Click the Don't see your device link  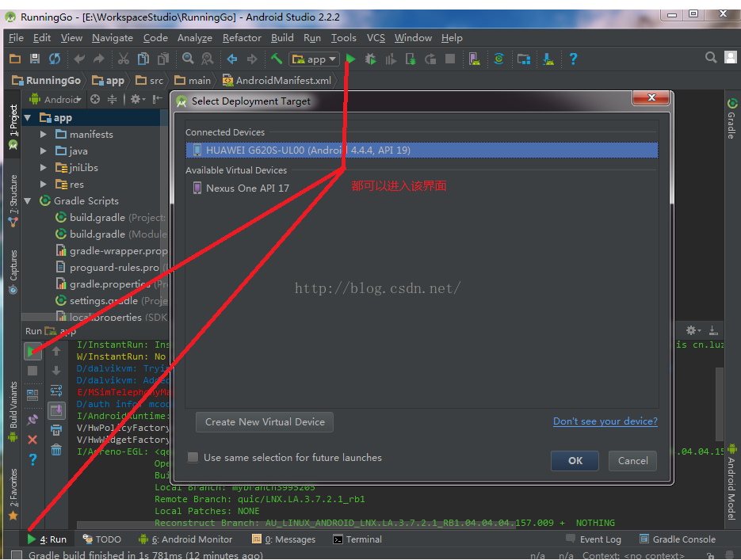tap(605, 421)
